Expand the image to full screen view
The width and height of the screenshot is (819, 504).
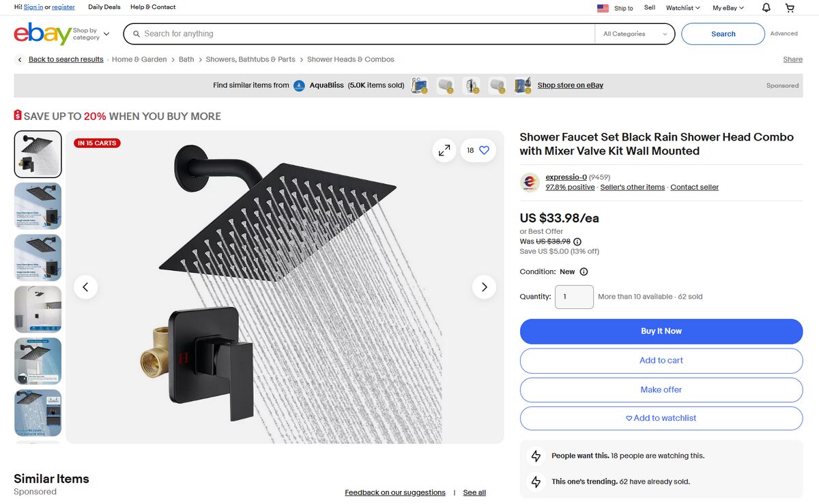coord(444,150)
